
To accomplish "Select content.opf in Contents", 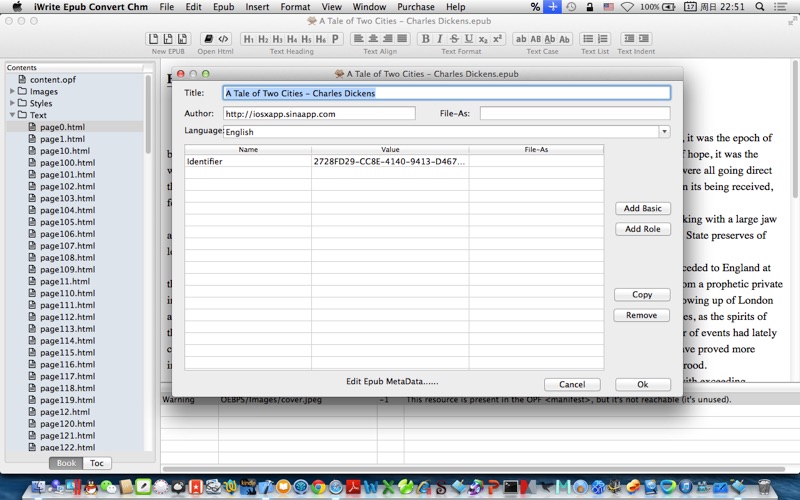I will click(x=53, y=80).
